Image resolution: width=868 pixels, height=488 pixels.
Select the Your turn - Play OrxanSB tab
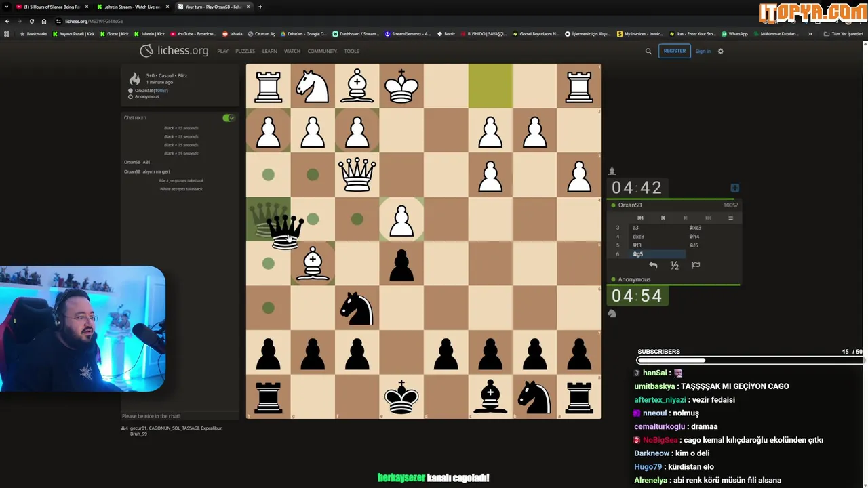click(212, 7)
